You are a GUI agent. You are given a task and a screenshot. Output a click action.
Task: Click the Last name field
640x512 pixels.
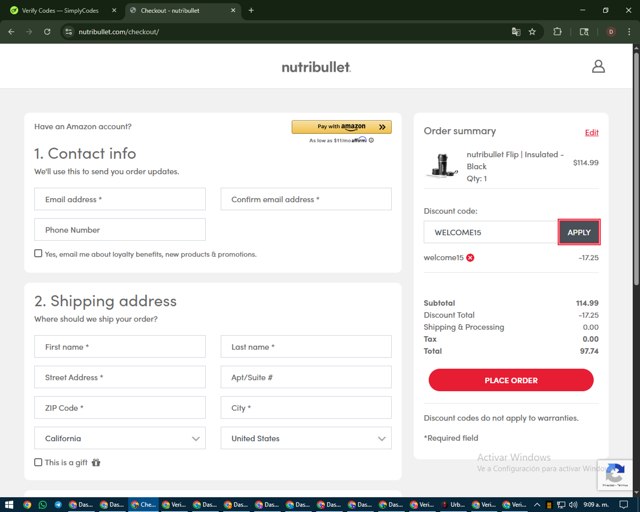point(306,347)
